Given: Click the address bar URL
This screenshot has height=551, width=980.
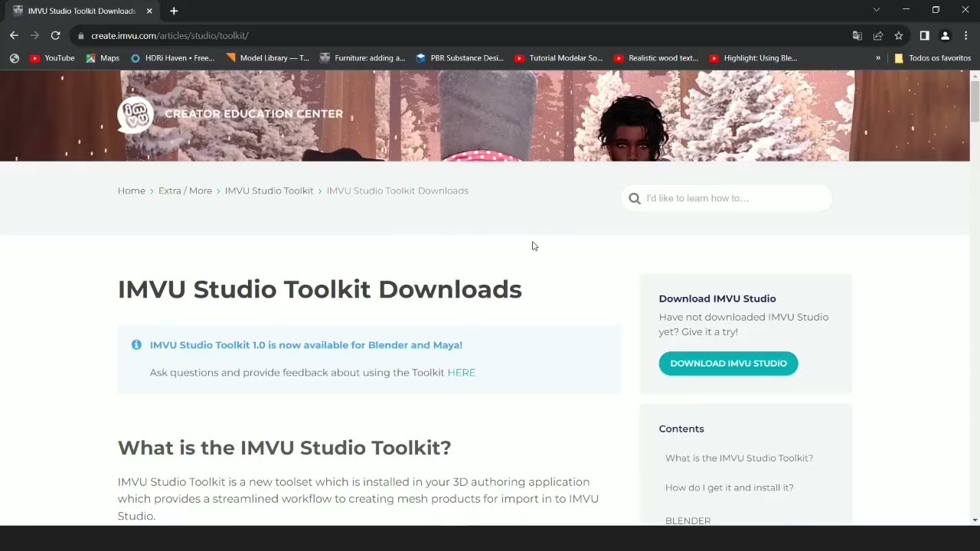Looking at the screenshot, I should (170, 35).
